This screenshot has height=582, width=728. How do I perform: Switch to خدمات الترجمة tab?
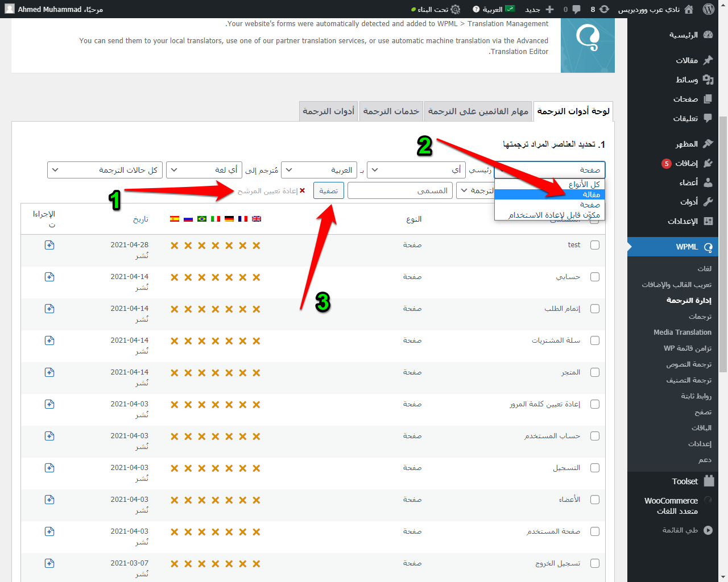coord(391,111)
